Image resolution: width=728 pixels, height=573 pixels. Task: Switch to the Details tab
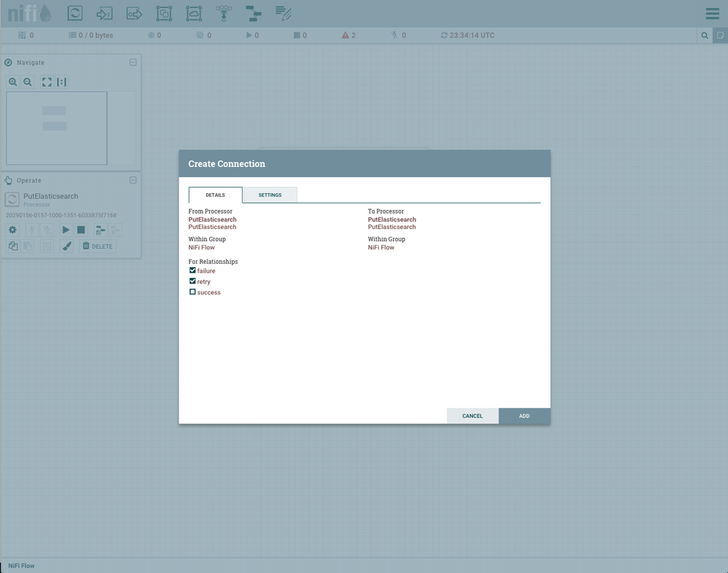click(x=216, y=195)
